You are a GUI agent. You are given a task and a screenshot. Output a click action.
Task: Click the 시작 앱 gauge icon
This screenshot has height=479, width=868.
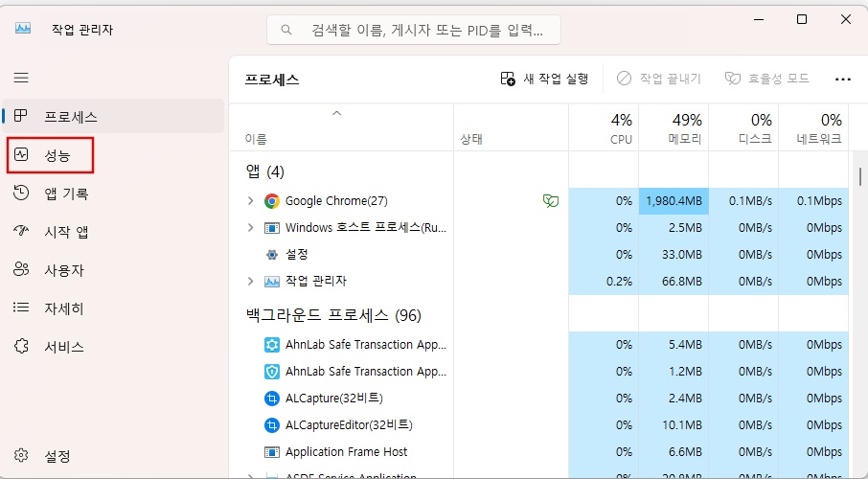(21, 231)
